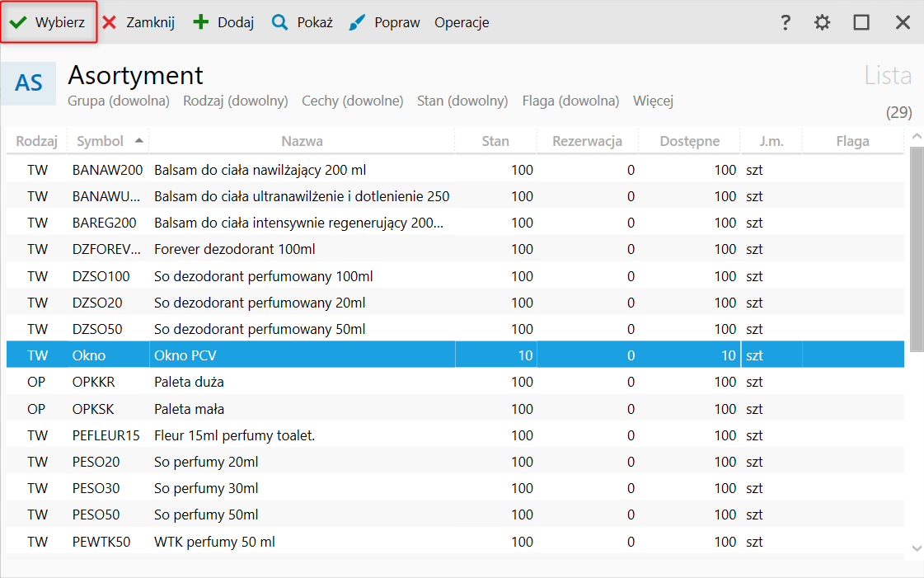Sort list by the Symbol column header
Screen dimensions: 924x578
point(100,141)
